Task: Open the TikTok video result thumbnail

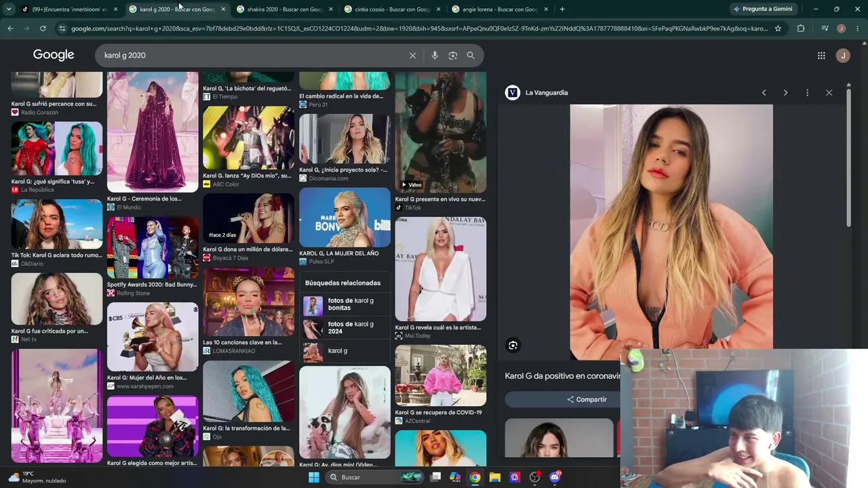Action: tap(441, 132)
